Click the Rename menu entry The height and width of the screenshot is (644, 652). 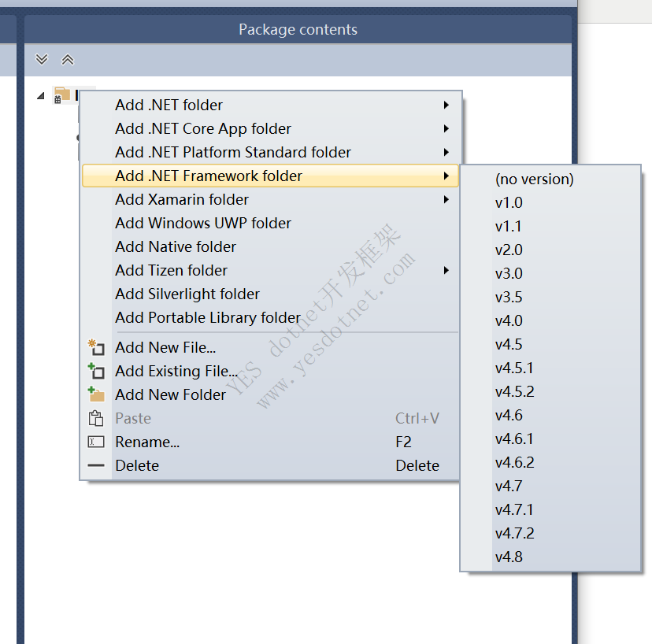(270, 442)
